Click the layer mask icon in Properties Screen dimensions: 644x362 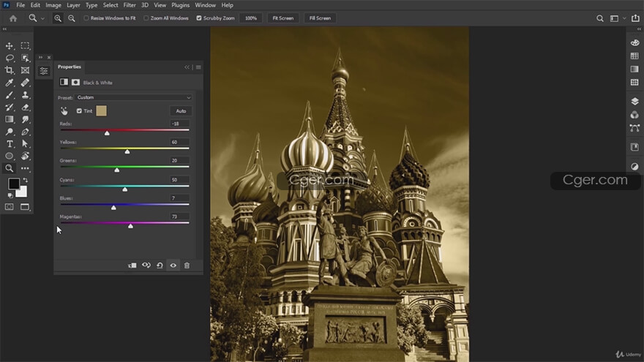pos(75,83)
